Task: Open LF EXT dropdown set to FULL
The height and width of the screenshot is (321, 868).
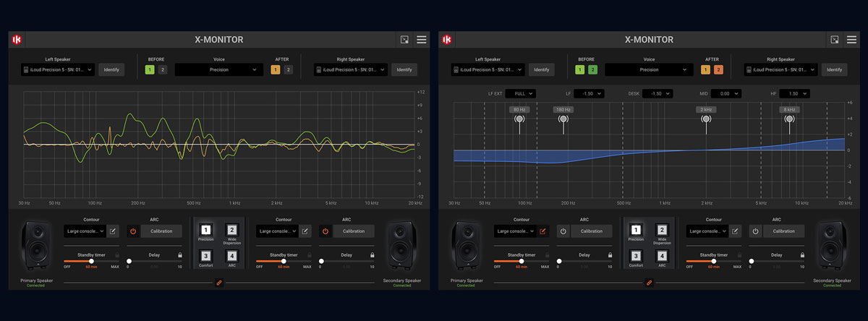Action: tap(520, 94)
